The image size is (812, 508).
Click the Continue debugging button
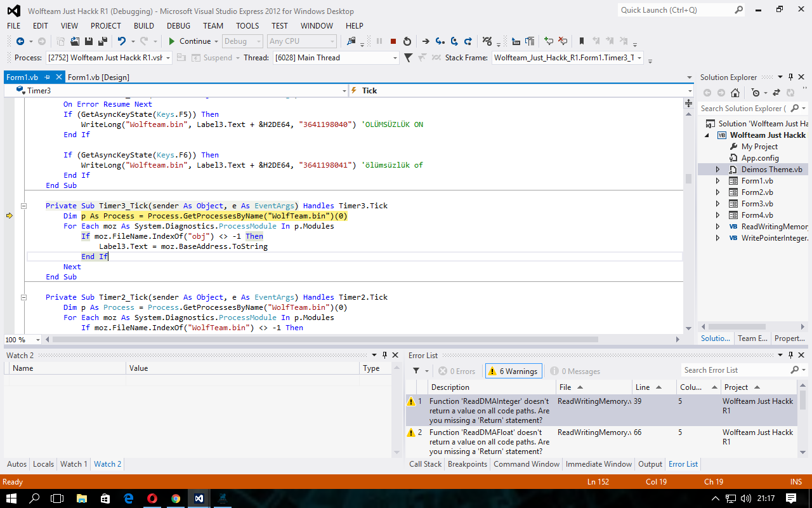189,41
